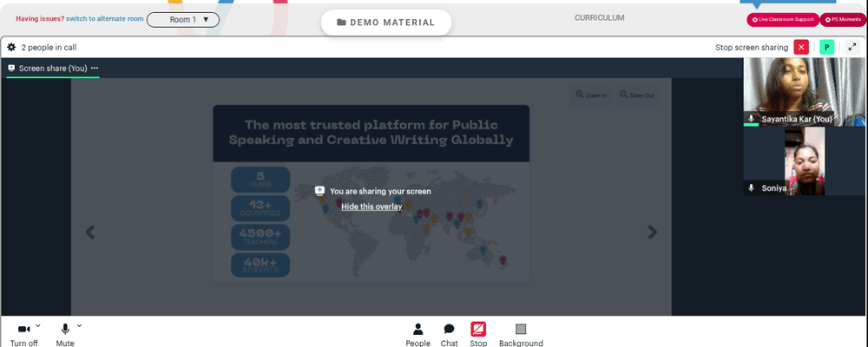The width and height of the screenshot is (868, 347).
Task: Open the Screen share tab options ellipsis
Action: coord(95,68)
